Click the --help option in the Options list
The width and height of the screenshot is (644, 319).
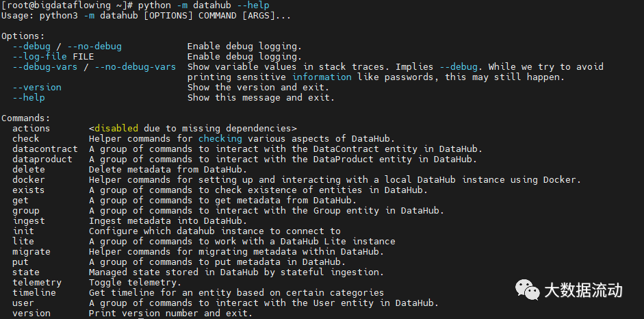pyautogui.click(x=29, y=98)
